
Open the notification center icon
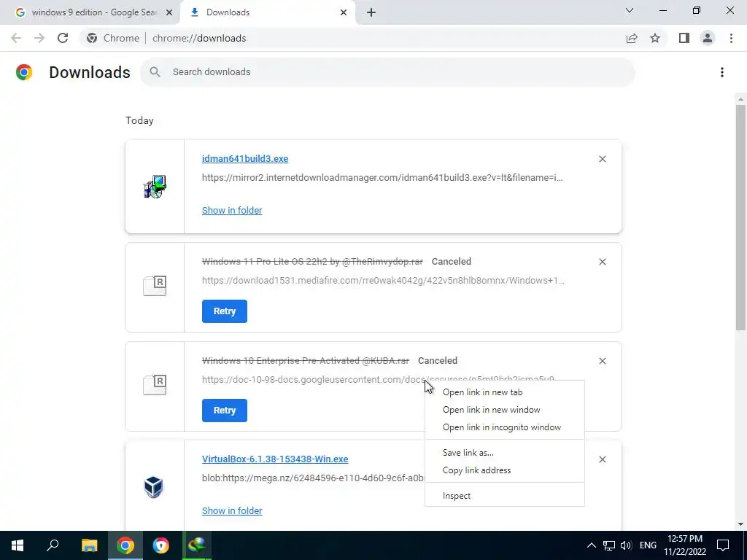pyautogui.click(x=723, y=545)
